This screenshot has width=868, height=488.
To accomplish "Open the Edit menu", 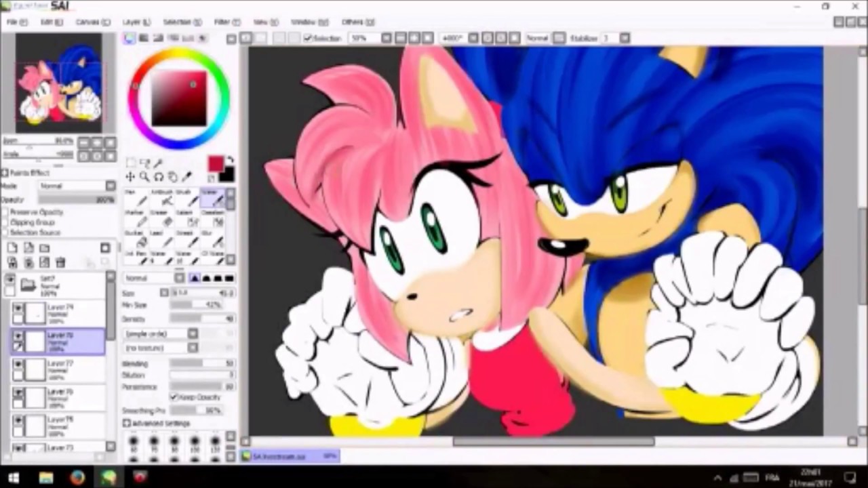I will click(x=52, y=22).
